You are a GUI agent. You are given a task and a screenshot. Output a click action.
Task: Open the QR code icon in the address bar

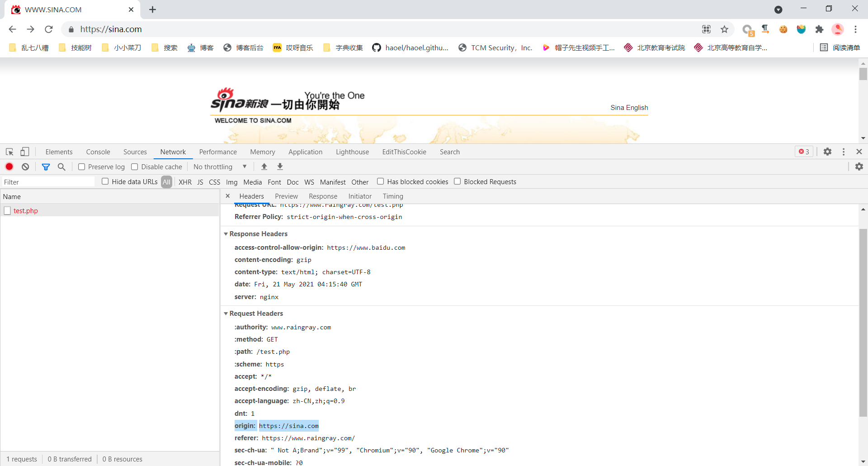(706, 29)
